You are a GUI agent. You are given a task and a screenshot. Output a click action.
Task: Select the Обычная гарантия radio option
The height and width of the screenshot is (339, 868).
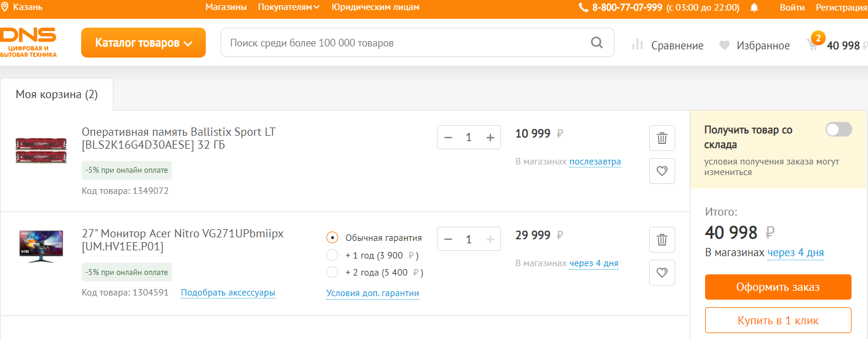coord(332,238)
